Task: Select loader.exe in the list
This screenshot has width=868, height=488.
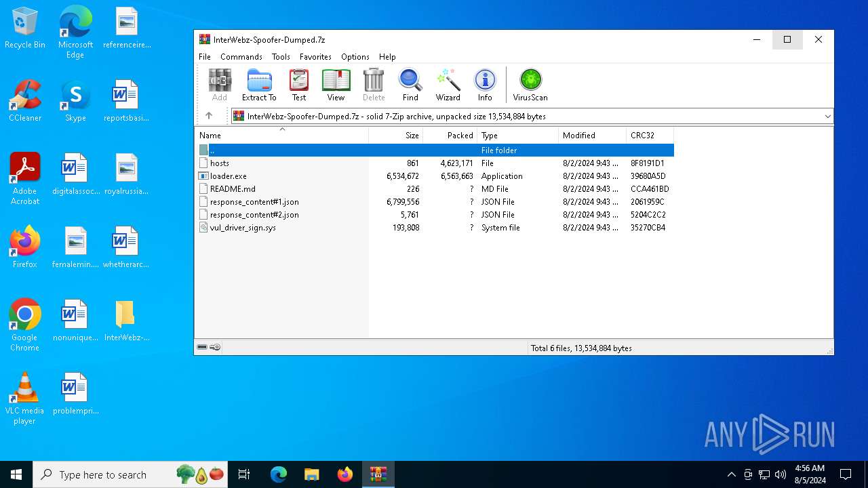Action: [x=435, y=176]
